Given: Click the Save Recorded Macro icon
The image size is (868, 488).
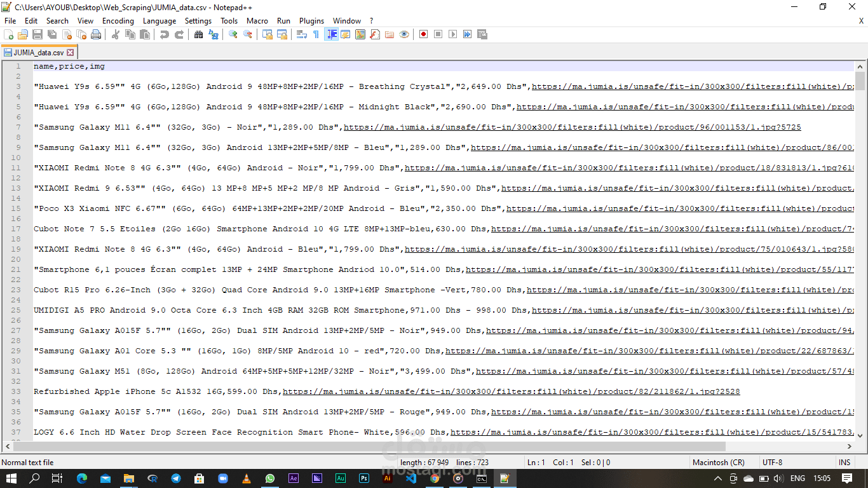Looking at the screenshot, I should point(482,34).
